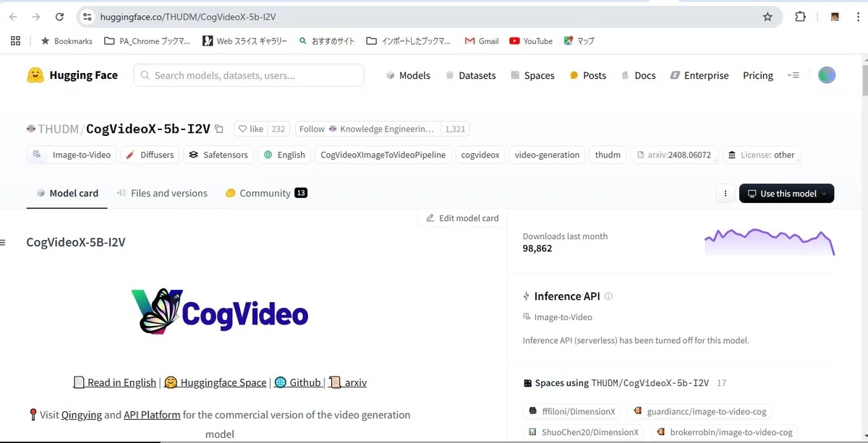This screenshot has width=868, height=443.
Task: Open the three-dot model options menu
Action: 725,194
